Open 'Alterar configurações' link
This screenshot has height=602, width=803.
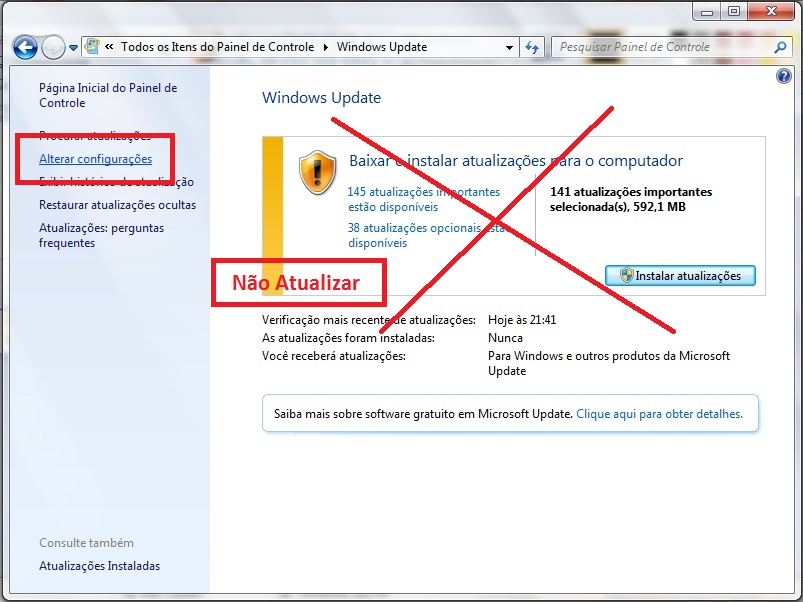pos(96,159)
